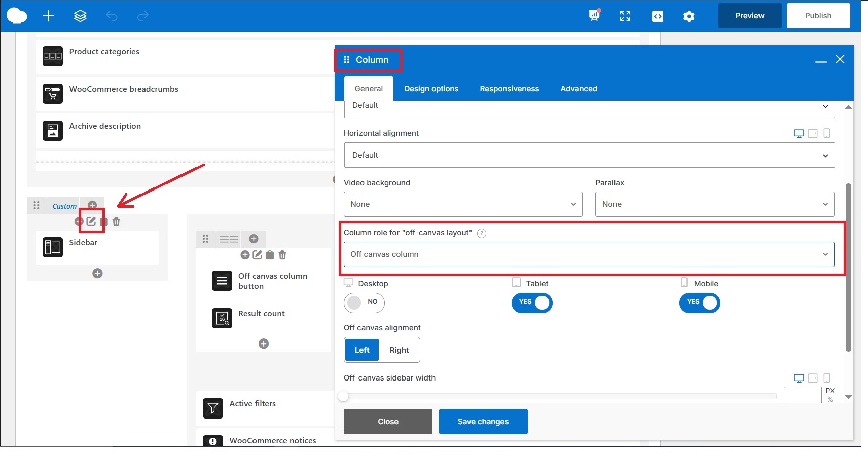Image resolution: width=868 pixels, height=456 pixels.
Task: Select PX unit for sidebar width
Action: [x=830, y=391]
